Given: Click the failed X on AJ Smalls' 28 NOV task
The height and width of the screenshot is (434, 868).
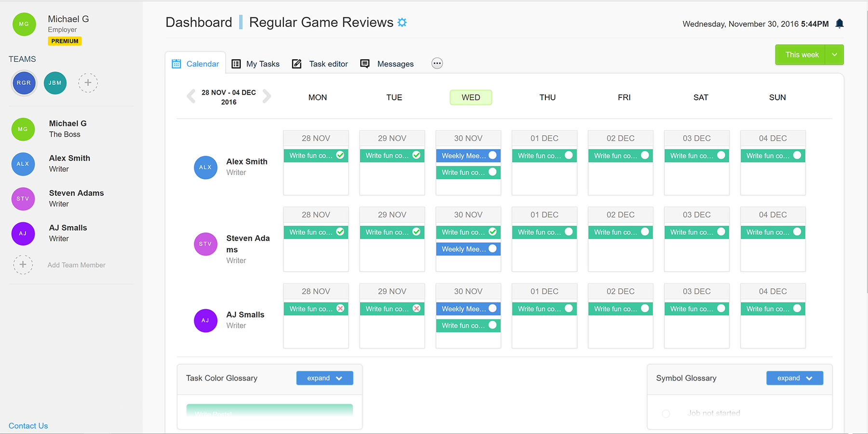Looking at the screenshot, I should click(340, 308).
